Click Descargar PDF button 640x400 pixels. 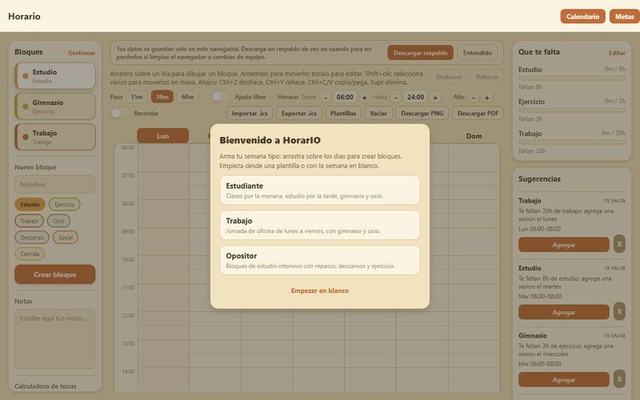(x=478, y=113)
